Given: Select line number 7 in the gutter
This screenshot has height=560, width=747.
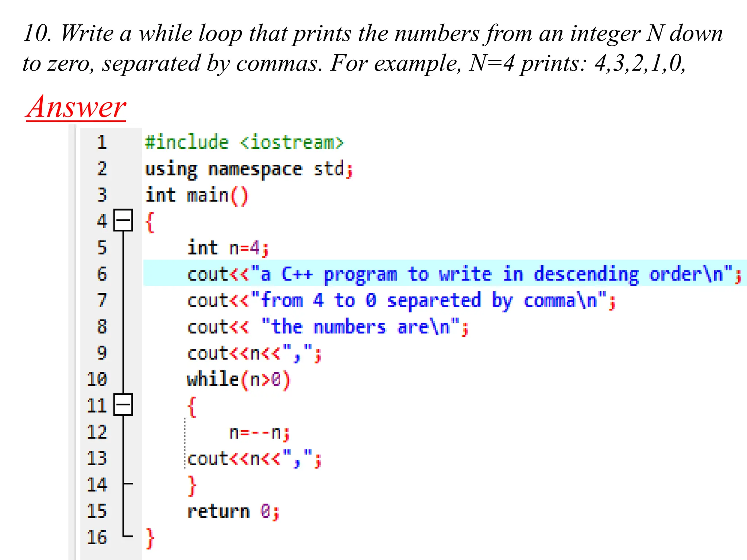Looking at the screenshot, I should point(102,300).
